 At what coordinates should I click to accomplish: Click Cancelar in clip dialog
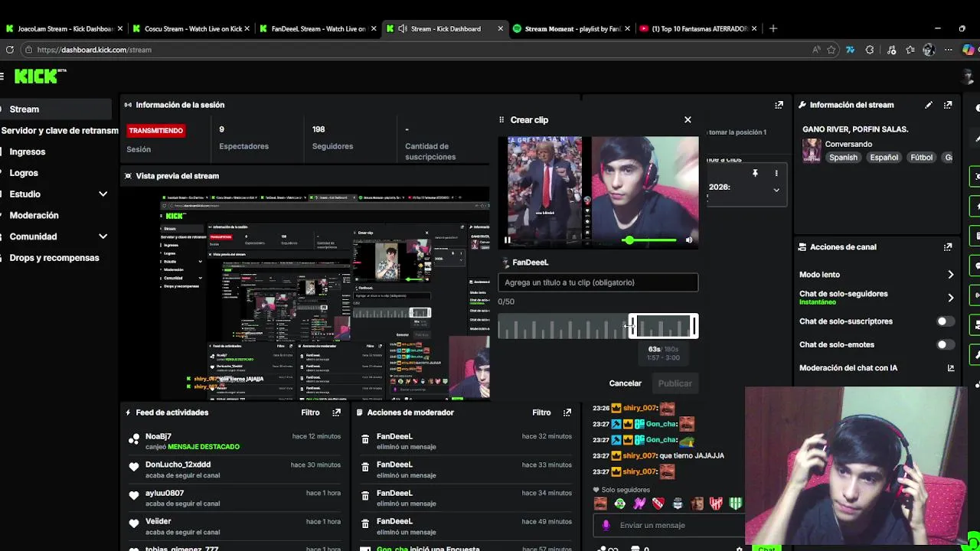[x=625, y=383]
